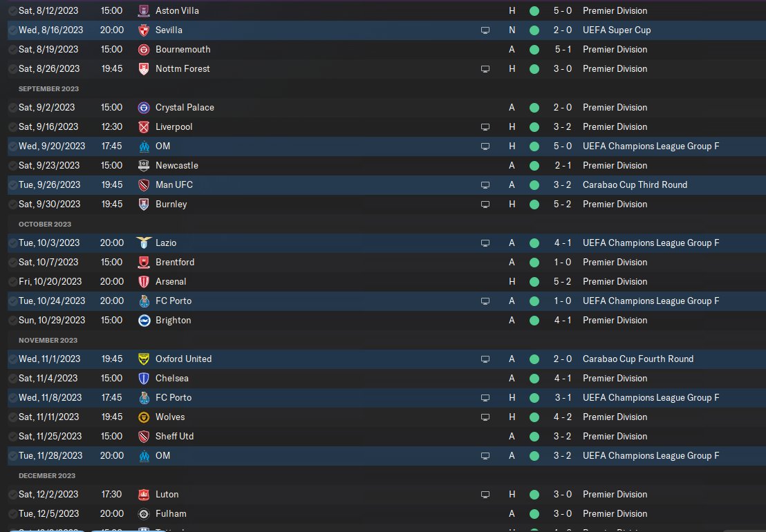Toggle the check mark beside Sat, 10/7/2023
Image resolution: width=766 pixels, height=532 pixels.
point(12,262)
